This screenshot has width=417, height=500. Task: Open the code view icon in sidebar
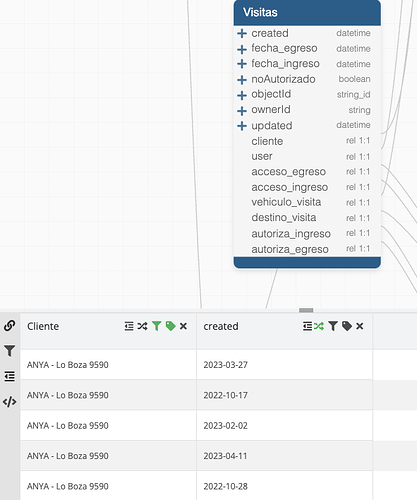coord(10,402)
